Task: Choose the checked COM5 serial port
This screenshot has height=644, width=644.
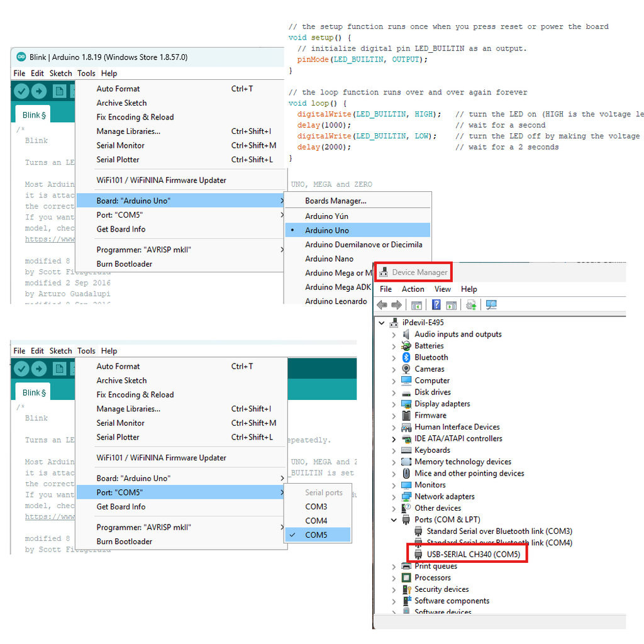Action: click(x=318, y=535)
